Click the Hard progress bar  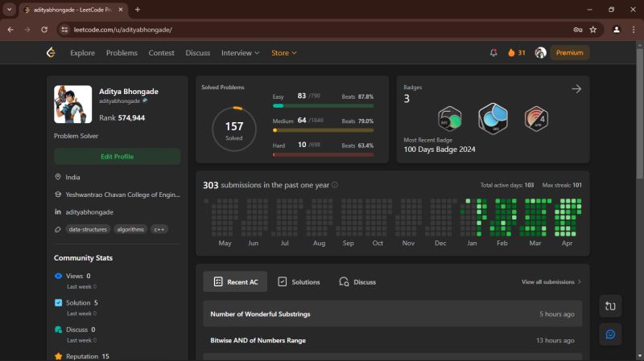[x=323, y=154]
